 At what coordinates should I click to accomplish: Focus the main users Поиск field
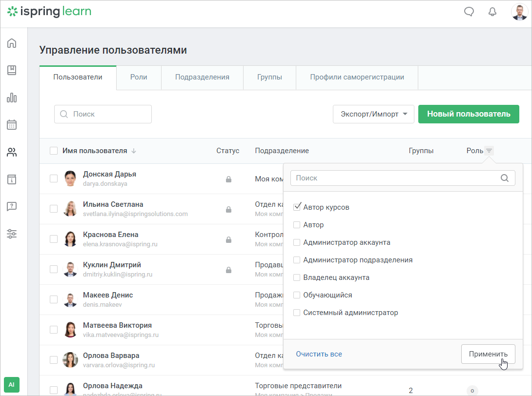103,114
